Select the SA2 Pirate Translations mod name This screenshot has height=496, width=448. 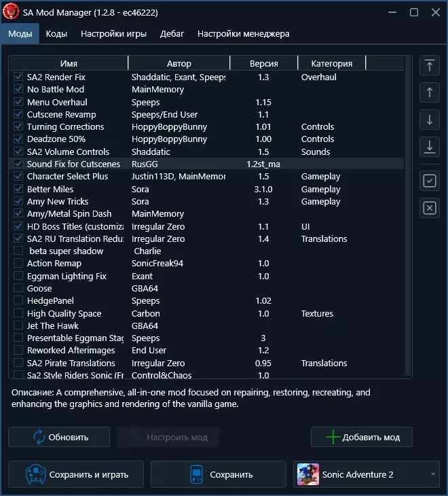(x=71, y=363)
